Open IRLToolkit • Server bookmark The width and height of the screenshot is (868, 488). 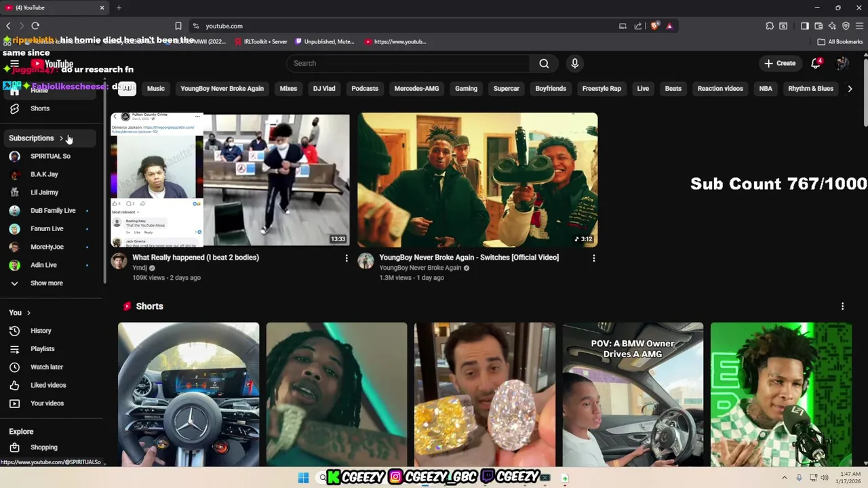pyautogui.click(x=260, y=41)
